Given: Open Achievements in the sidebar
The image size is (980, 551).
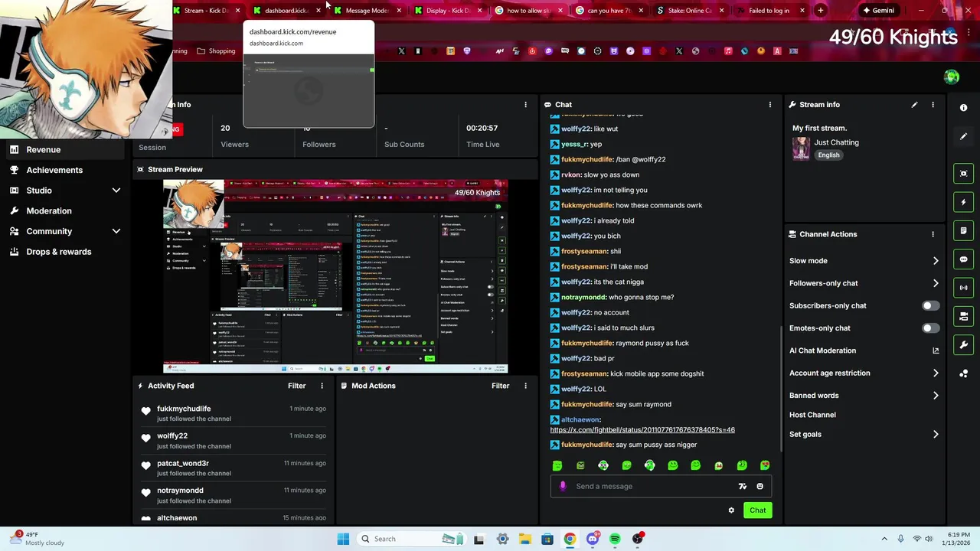Looking at the screenshot, I should 65,170.
